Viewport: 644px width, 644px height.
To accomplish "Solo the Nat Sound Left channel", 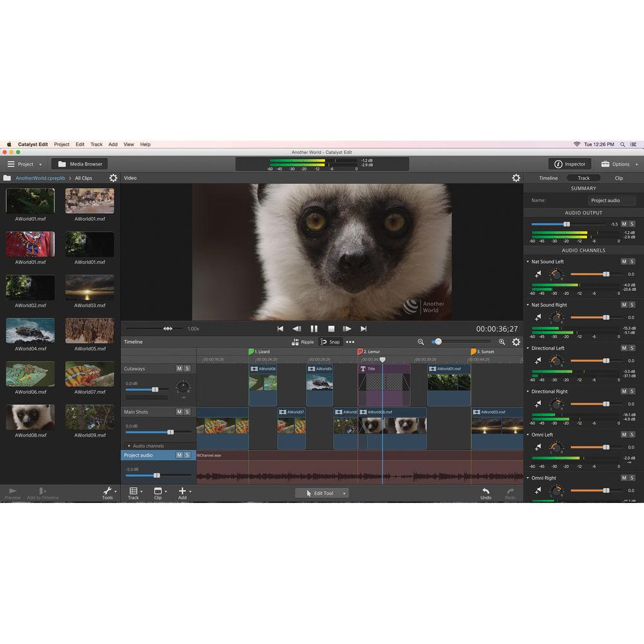I will pos(633,261).
